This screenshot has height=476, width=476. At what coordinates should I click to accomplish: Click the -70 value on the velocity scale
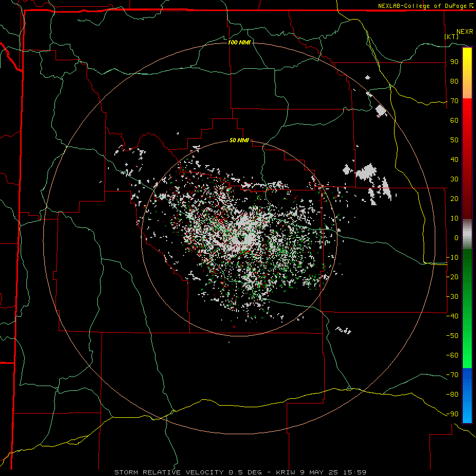click(452, 375)
